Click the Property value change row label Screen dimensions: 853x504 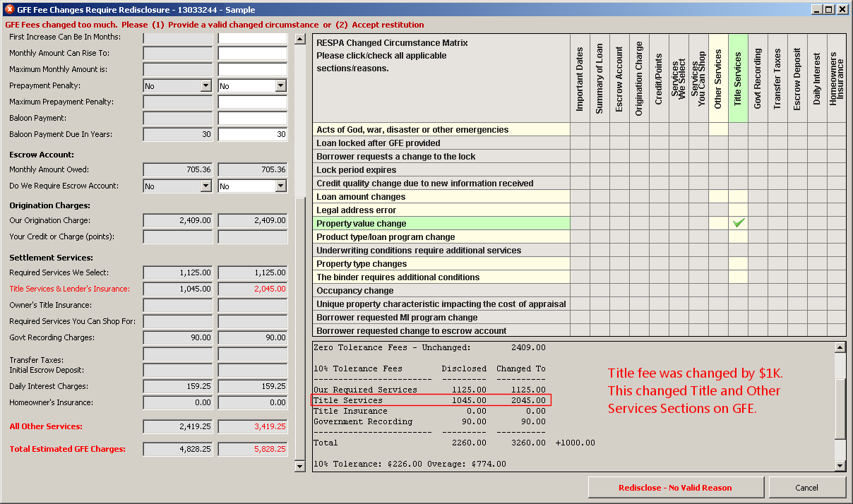441,223
